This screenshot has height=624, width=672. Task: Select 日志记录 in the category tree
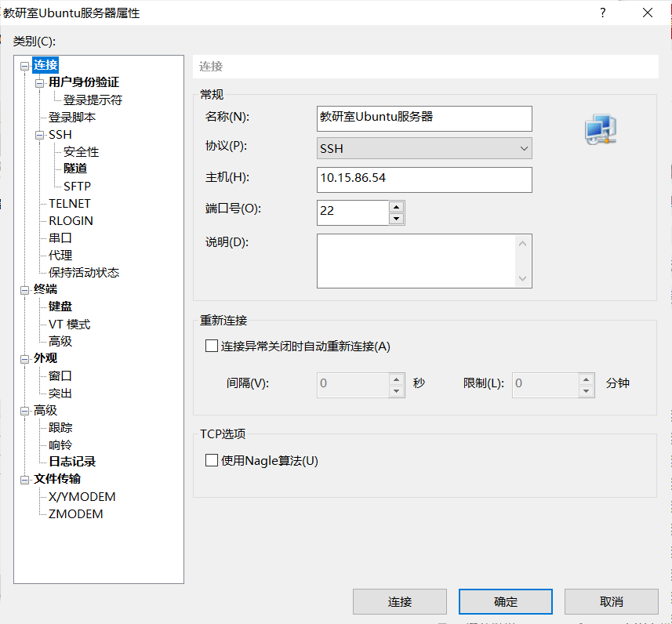pyautogui.click(x=74, y=461)
